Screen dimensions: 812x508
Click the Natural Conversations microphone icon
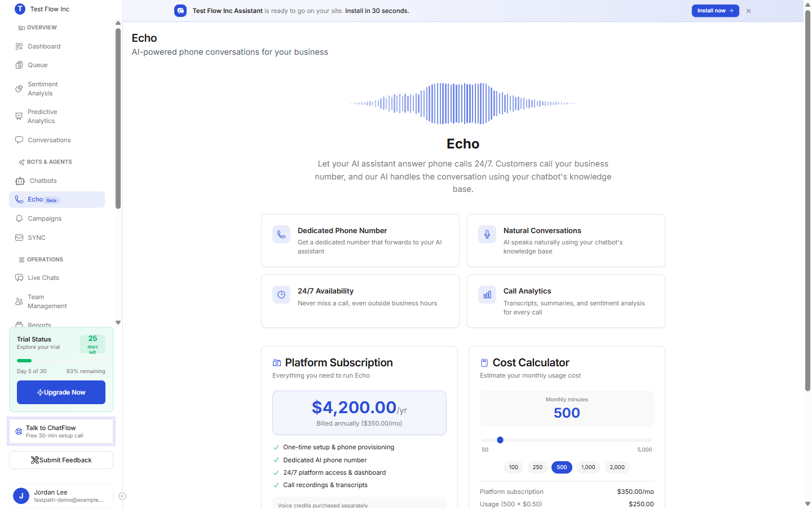point(487,234)
